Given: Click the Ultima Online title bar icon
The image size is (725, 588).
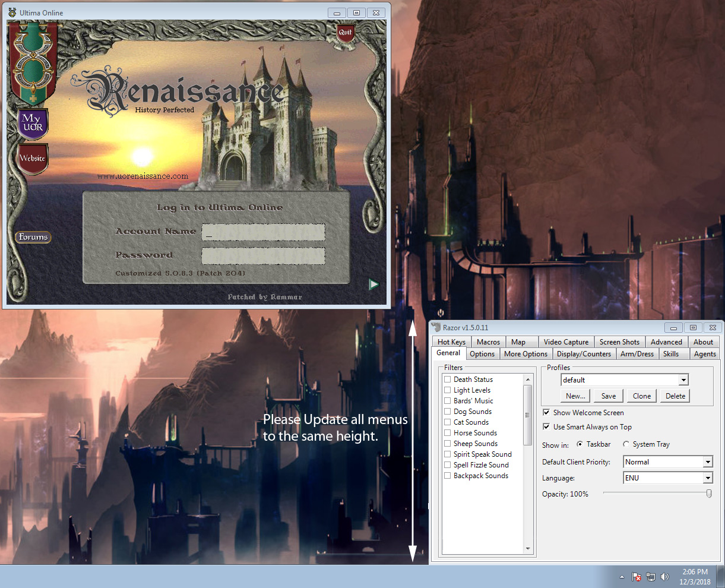Looking at the screenshot, I should point(12,12).
